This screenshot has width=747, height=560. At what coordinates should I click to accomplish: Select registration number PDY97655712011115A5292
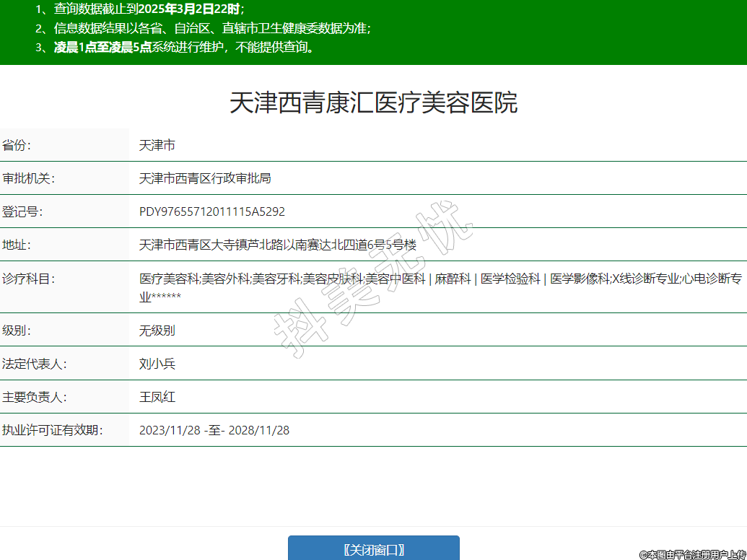pyautogui.click(x=212, y=211)
